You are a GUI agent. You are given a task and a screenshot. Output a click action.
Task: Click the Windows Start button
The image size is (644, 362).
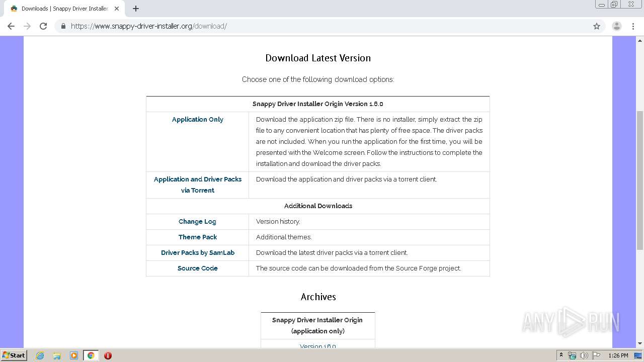(x=14, y=355)
